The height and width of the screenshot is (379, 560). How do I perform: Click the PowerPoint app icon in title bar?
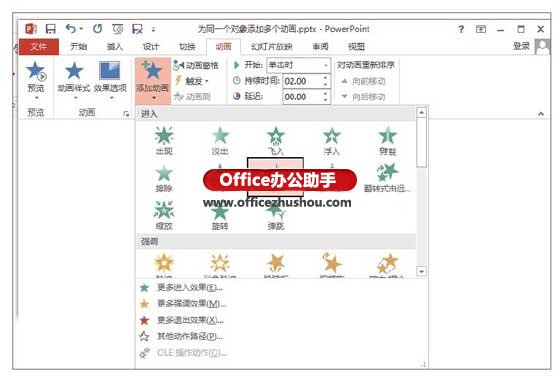(x=31, y=29)
